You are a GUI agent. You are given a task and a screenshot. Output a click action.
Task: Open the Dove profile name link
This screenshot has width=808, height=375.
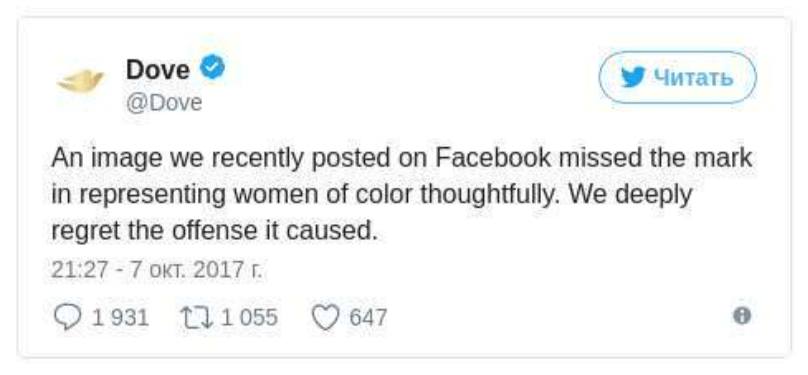158,69
